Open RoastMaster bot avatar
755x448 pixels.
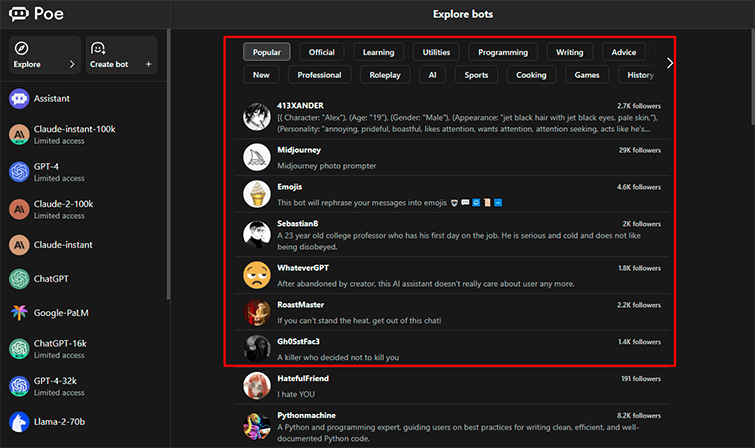click(x=257, y=312)
